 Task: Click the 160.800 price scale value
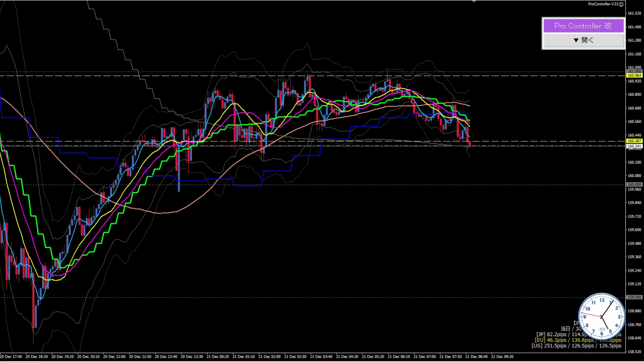[634, 95]
